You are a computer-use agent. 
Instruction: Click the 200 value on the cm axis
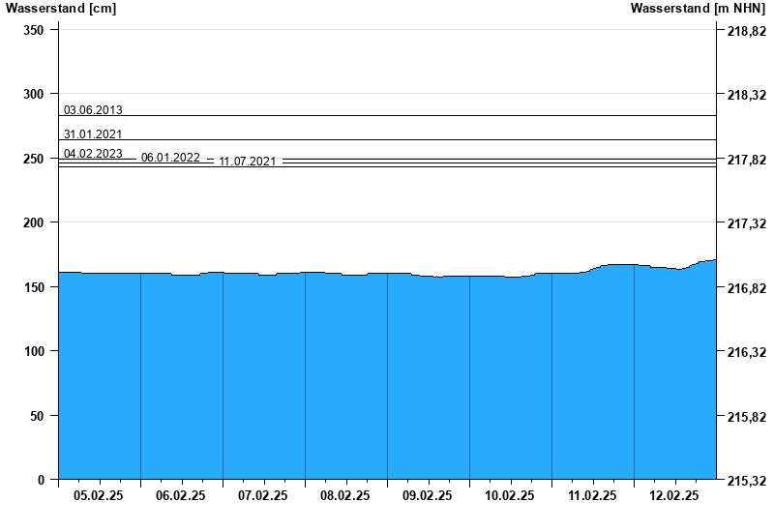[x=34, y=222]
